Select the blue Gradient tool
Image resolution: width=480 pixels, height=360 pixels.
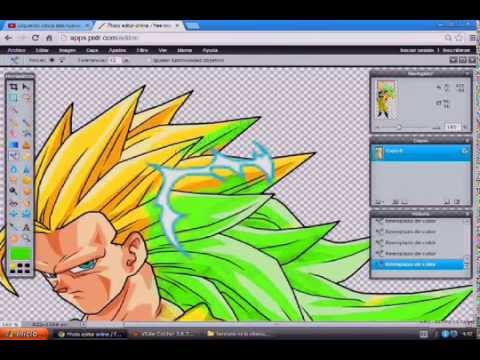coord(13,145)
